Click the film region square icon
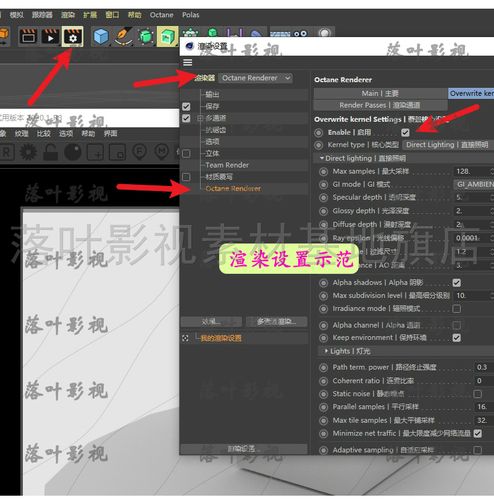Image resolution: width=494 pixels, height=500 pixels. point(117,152)
